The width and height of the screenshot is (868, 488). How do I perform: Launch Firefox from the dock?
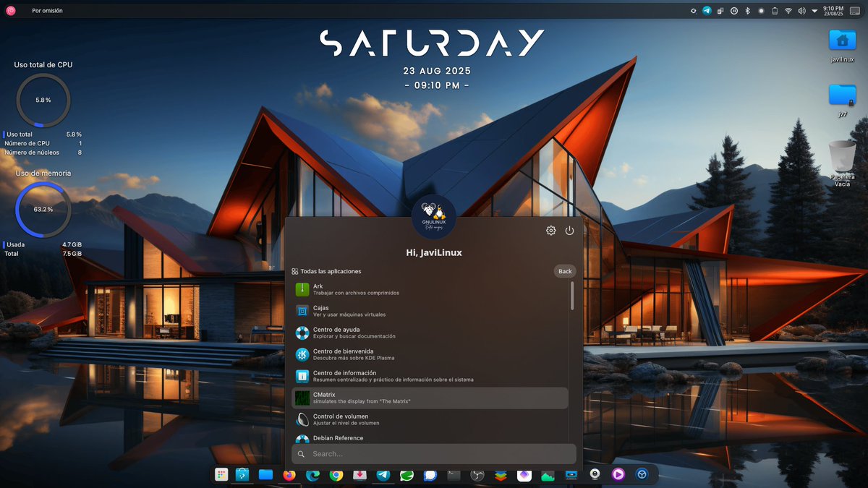pos(289,475)
